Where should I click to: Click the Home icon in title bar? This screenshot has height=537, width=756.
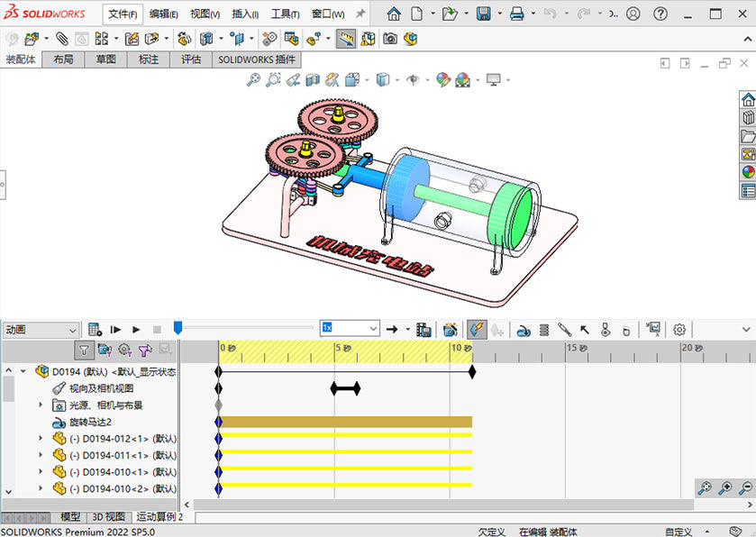394,14
